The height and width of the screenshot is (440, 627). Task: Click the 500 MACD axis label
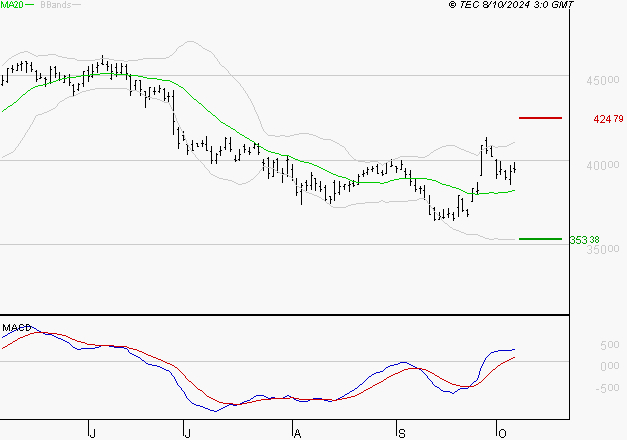pyautogui.click(x=610, y=345)
